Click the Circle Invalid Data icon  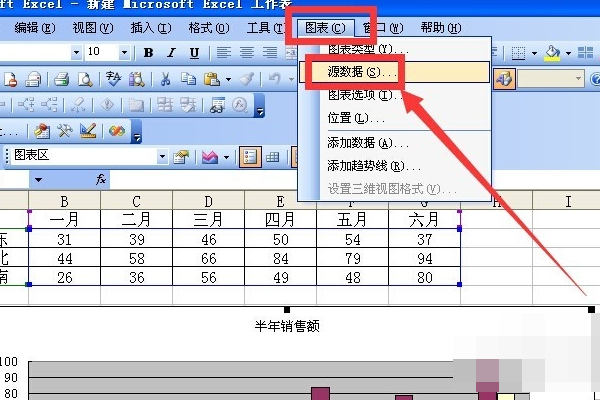point(165,104)
